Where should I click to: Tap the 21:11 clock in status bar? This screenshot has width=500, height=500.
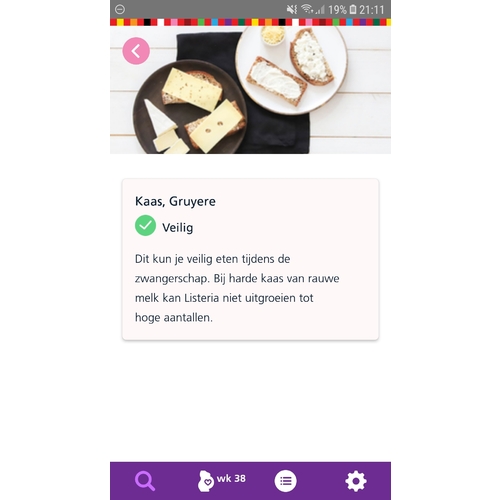[372, 10]
